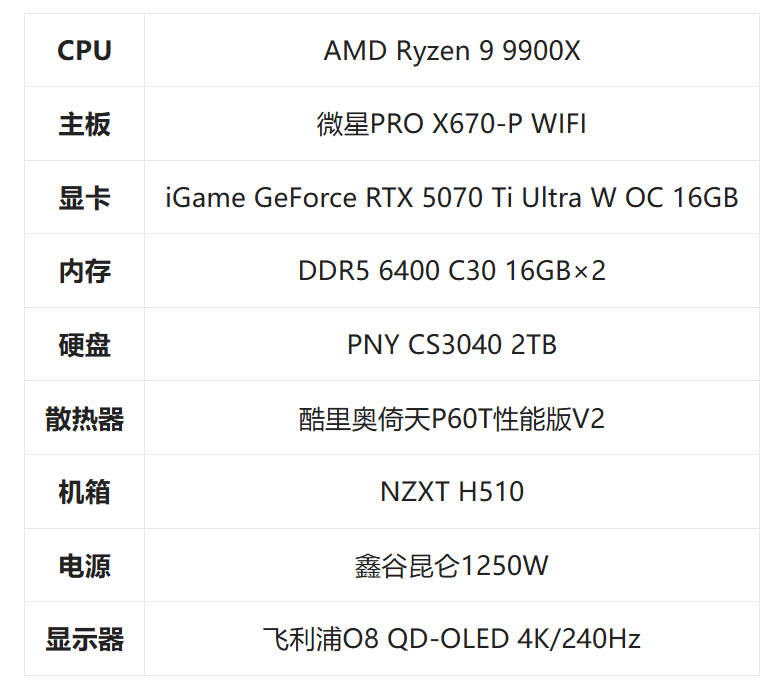Select the PNY CS3040 2TB cell

[451, 345]
